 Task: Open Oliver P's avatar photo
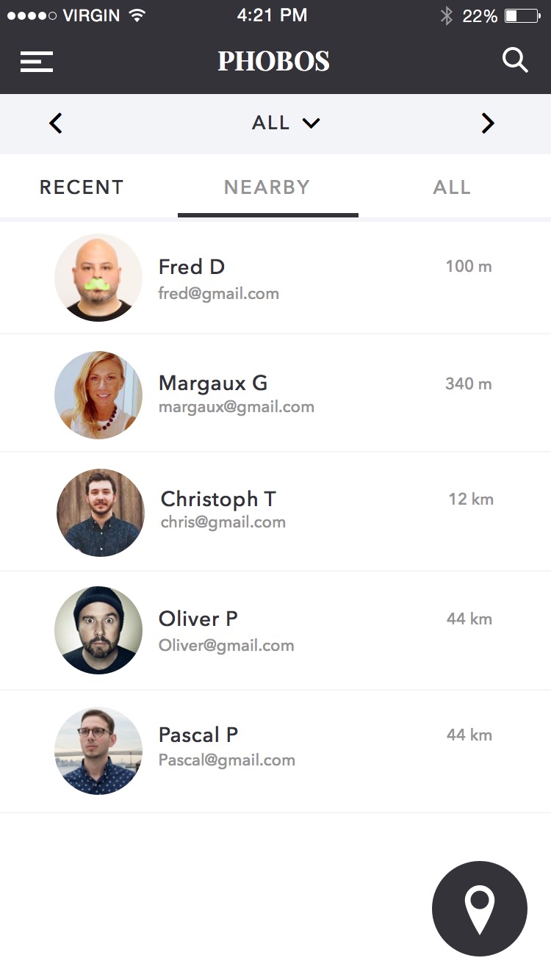coord(98,630)
